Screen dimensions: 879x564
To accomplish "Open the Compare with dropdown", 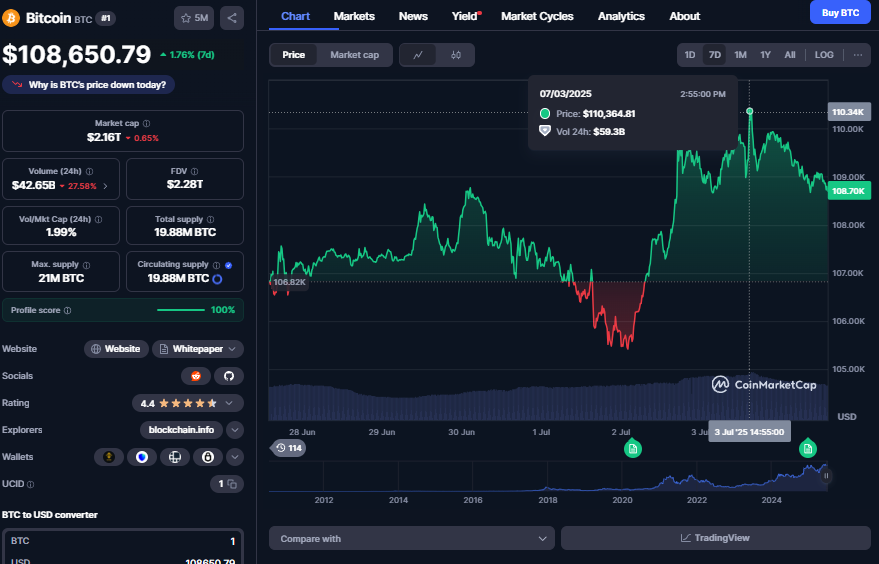I will 411,539.
